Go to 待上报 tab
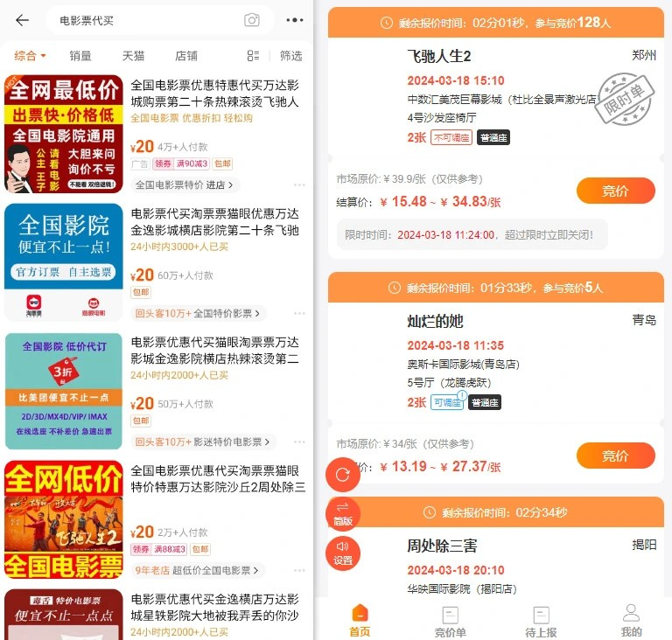The image size is (672, 640). (x=541, y=621)
